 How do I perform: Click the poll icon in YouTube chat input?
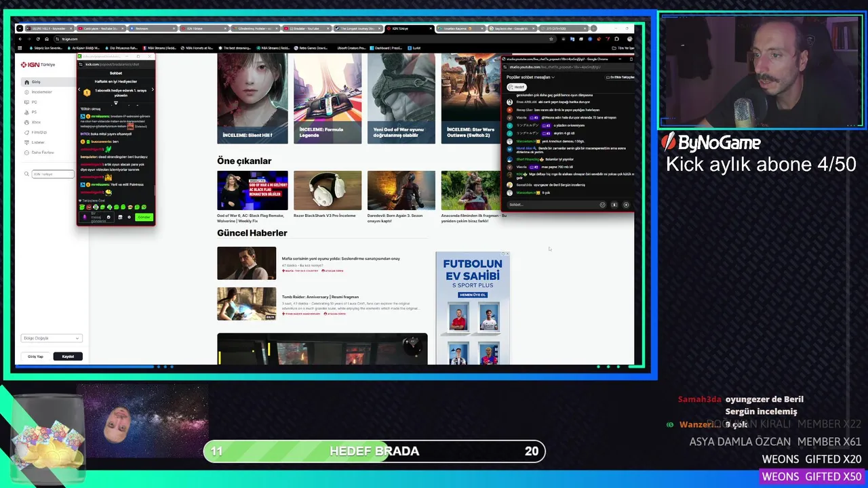[x=614, y=205]
